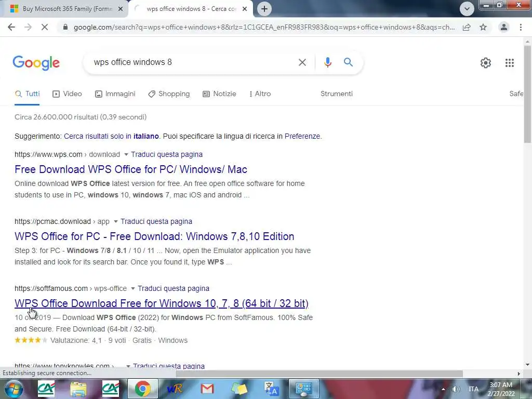View site lock security info
Viewport: 532px width, 399px height.
coord(65,27)
